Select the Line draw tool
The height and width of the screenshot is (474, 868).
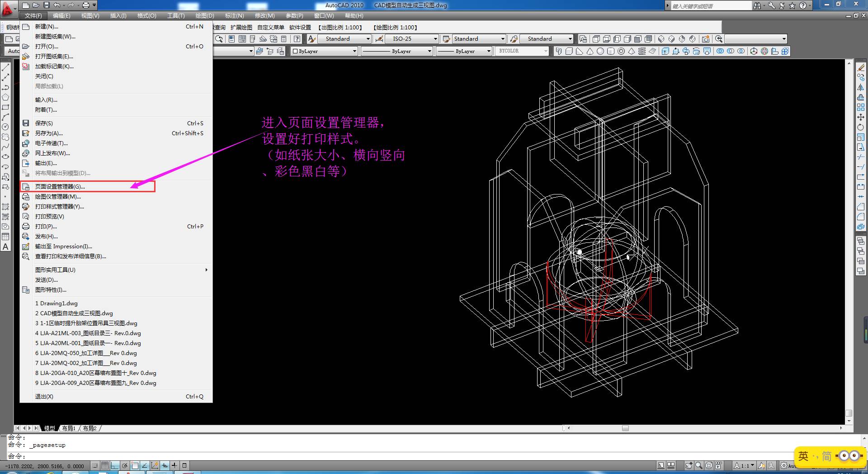pyautogui.click(x=5, y=67)
